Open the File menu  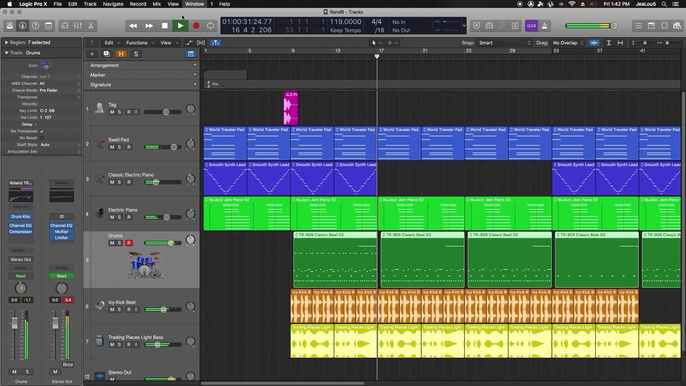coord(57,4)
